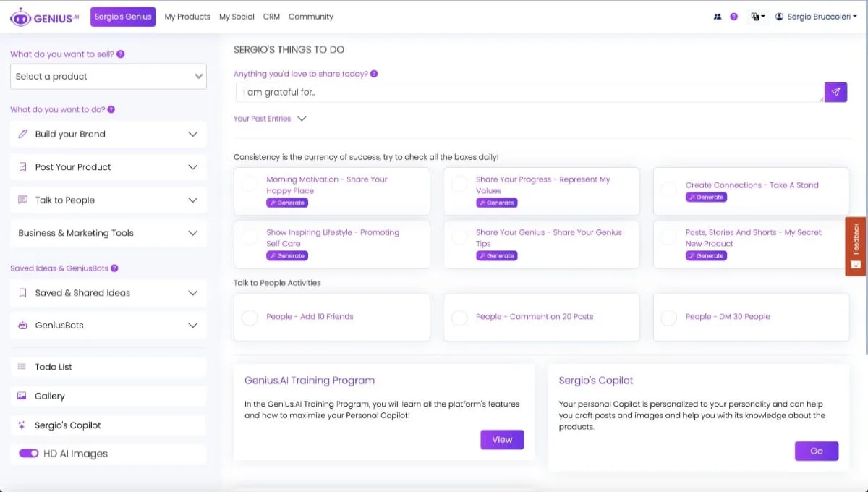Click View for Genius.AI Training Program
This screenshot has width=868, height=492.
(x=502, y=439)
